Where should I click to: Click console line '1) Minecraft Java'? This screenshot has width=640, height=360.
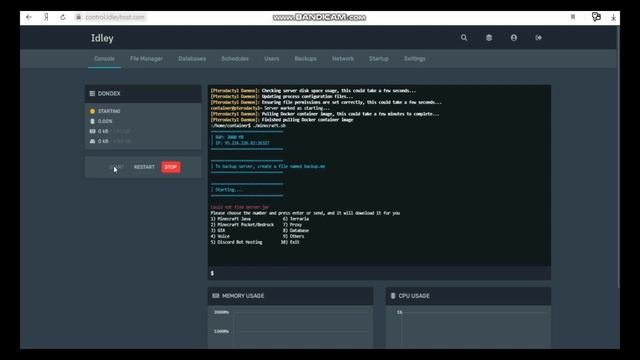pyautogui.click(x=231, y=219)
